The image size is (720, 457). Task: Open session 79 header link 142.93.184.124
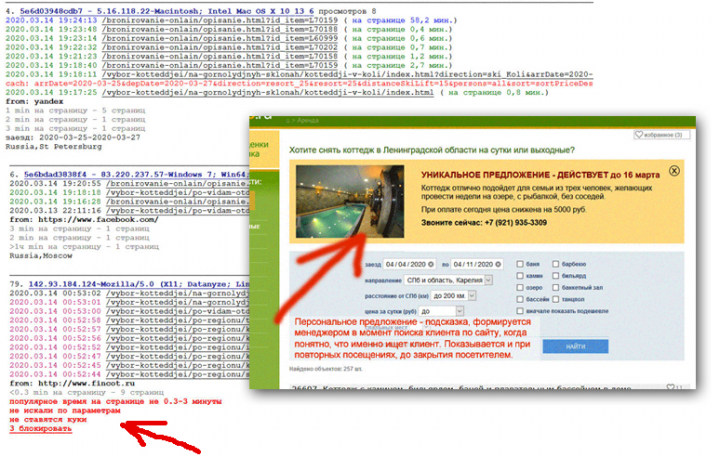click(x=139, y=284)
